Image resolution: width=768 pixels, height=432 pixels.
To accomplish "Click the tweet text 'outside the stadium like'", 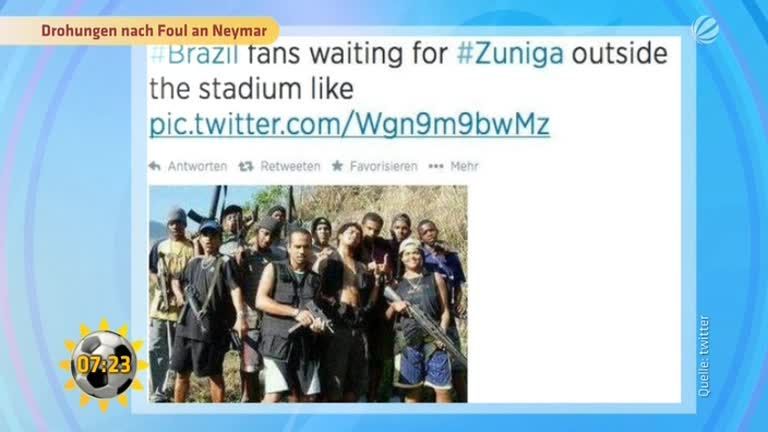I will click(x=408, y=71).
